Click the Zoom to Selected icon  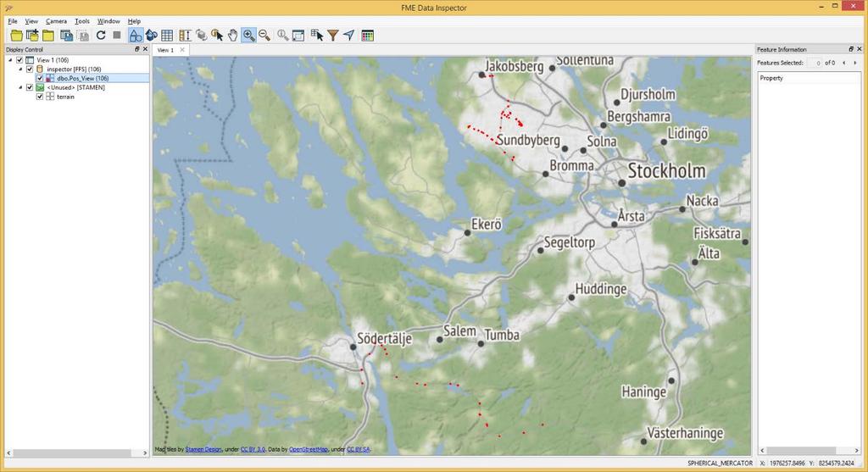(283, 36)
